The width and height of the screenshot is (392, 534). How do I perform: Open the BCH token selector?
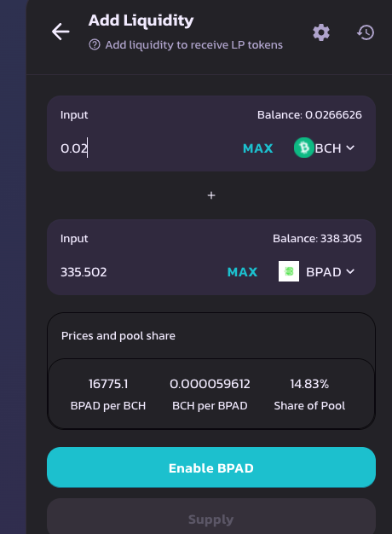[x=325, y=148]
